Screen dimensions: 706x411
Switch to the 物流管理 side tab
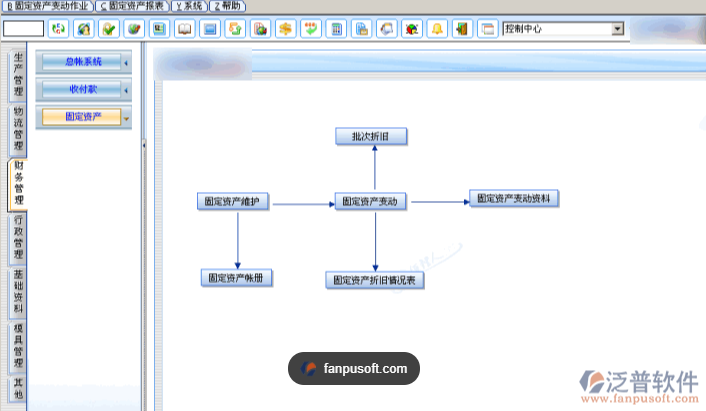click(x=18, y=129)
